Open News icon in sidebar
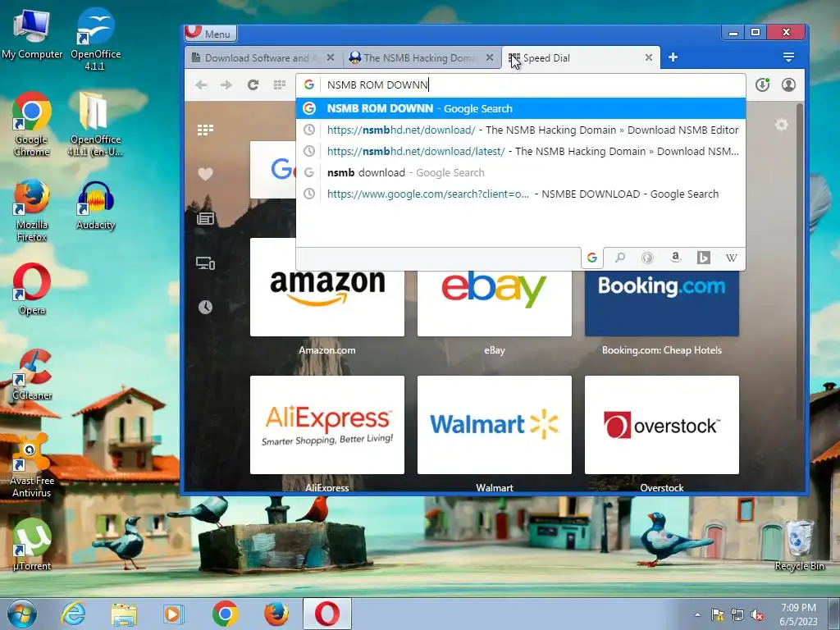The width and height of the screenshot is (840, 630). 205,218
